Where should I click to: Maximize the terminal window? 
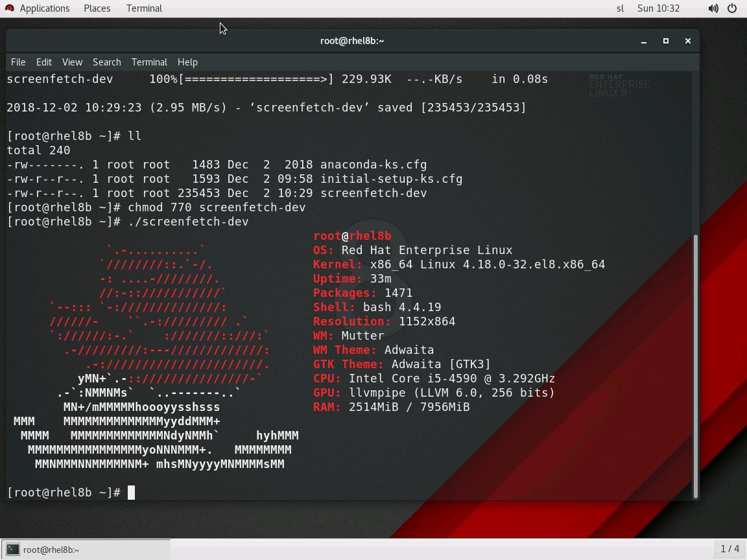(x=665, y=41)
